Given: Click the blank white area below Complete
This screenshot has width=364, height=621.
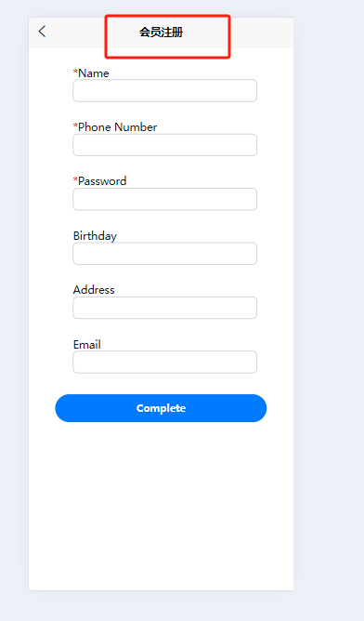Looking at the screenshot, I should point(161,506).
